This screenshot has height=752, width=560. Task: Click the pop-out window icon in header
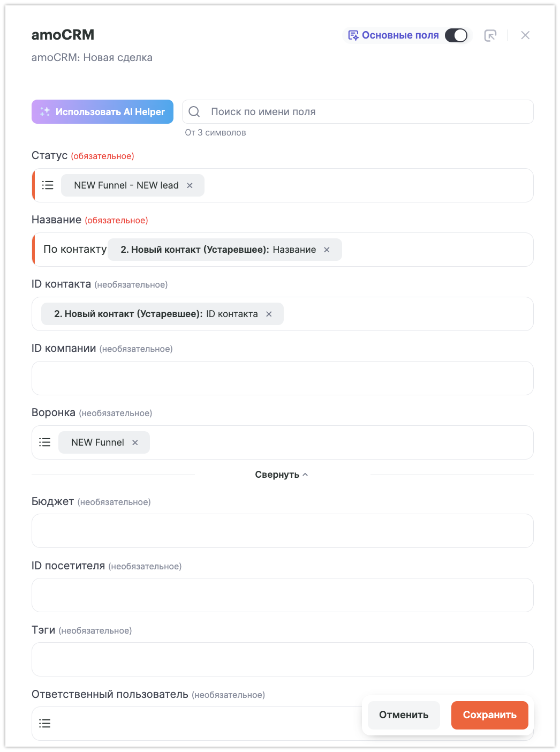(490, 35)
